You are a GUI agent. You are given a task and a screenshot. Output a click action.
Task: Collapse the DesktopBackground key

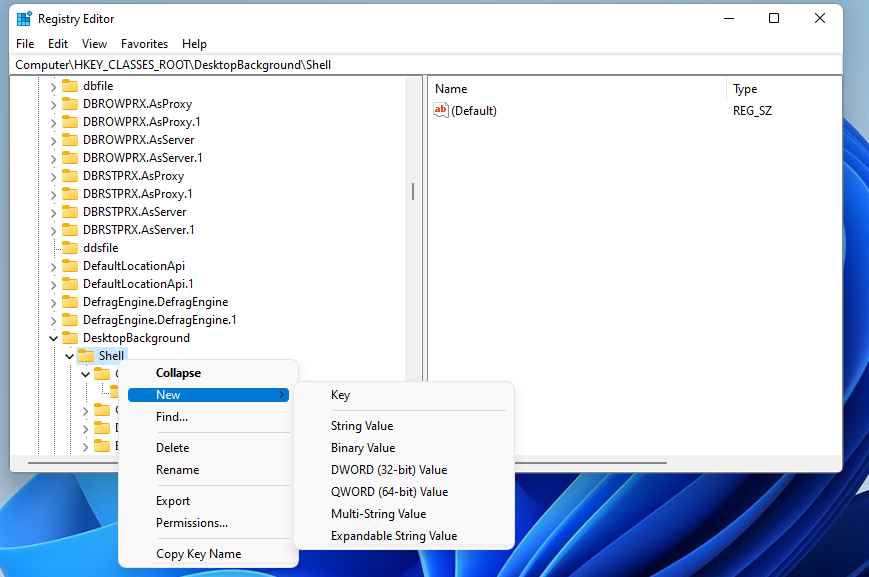[x=53, y=337]
